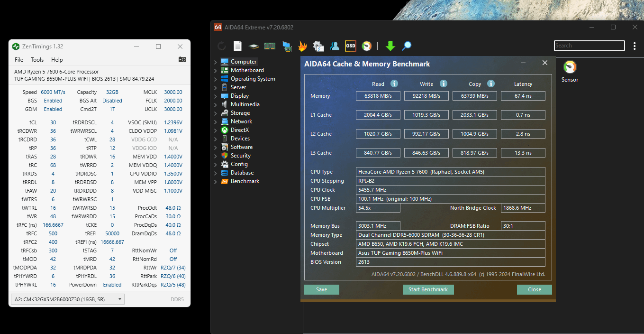Click the info icon next to Copy

[491, 83]
